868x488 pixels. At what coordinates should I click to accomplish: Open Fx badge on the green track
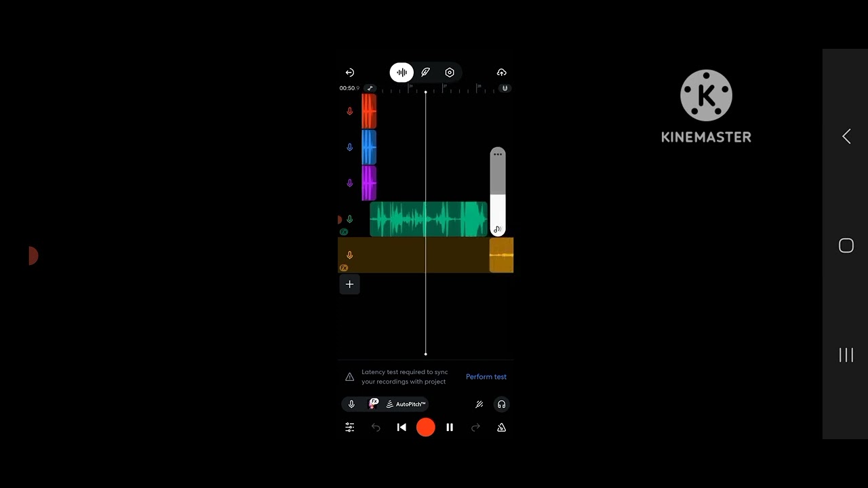click(x=344, y=232)
